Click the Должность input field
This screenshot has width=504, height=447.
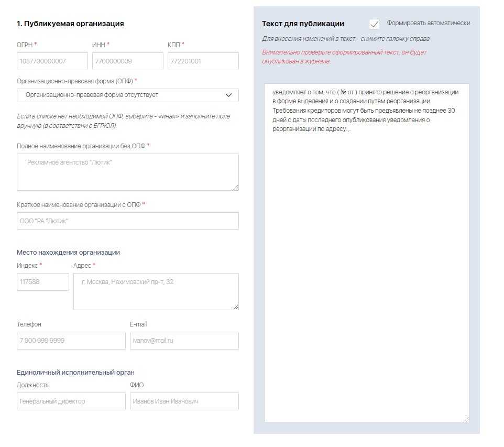[71, 401]
